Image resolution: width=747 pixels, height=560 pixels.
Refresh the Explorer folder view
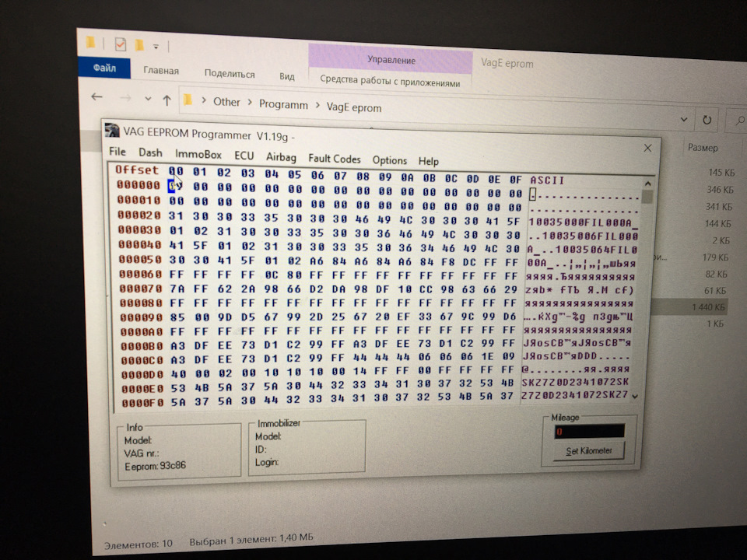(x=707, y=121)
